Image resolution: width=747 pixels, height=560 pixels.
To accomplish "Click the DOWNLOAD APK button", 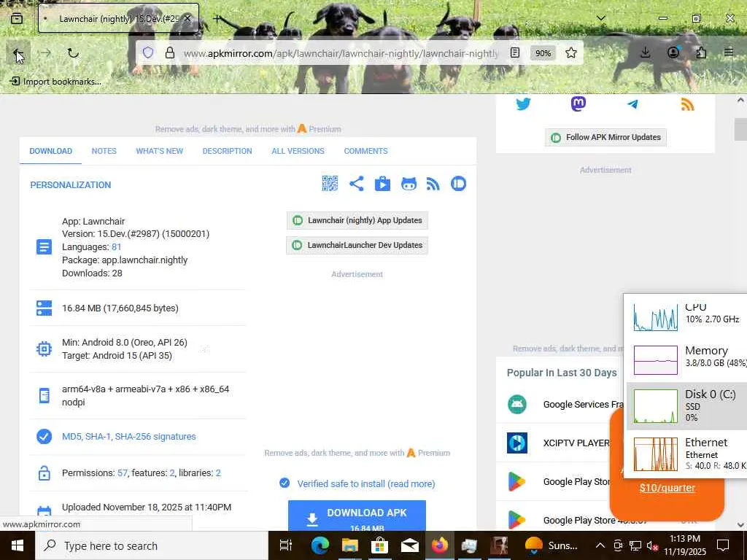I will point(357,516).
